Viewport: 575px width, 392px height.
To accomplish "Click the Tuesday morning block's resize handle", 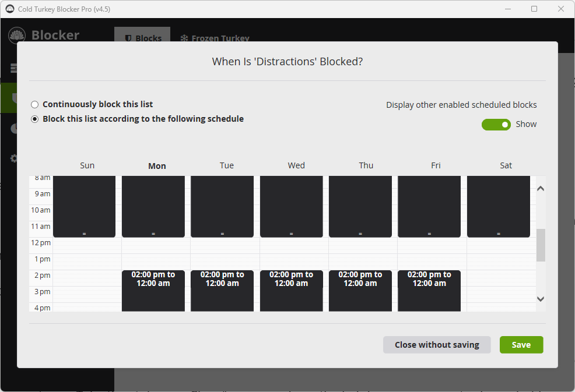I will point(222,234).
